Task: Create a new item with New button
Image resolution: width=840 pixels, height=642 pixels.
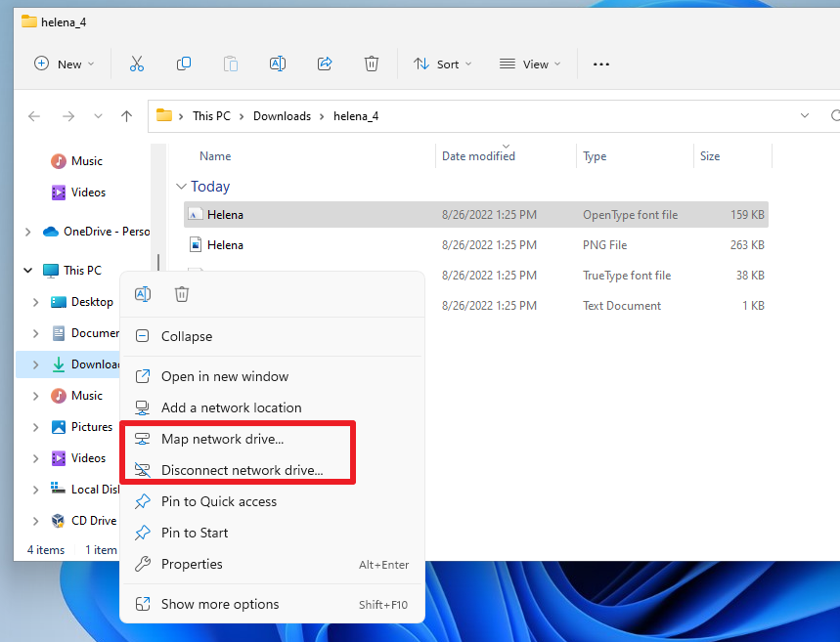Action: pos(64,63)
